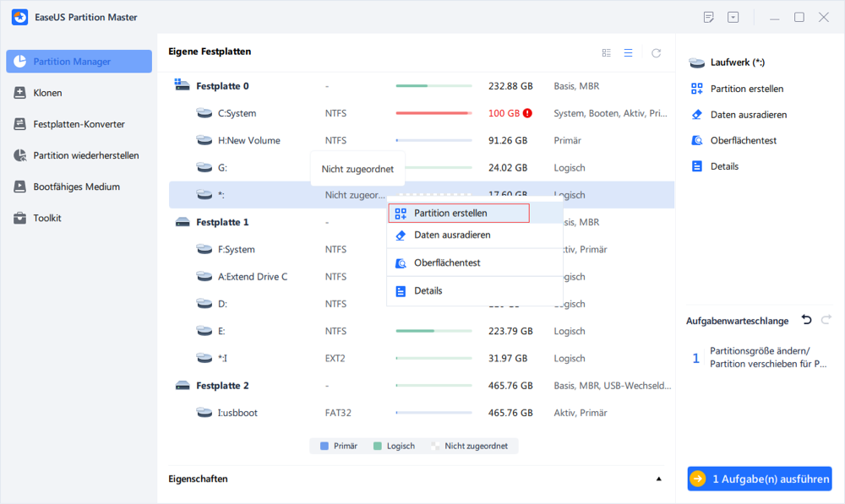
Task: Click the E: partition usage bar
Action: pos(433,331)
